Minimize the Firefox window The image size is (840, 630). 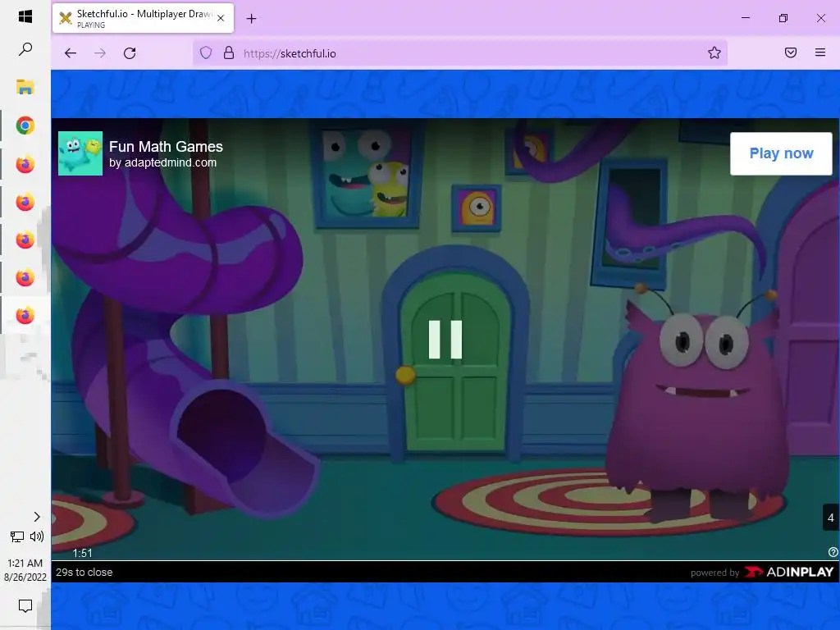click(745, 18)
